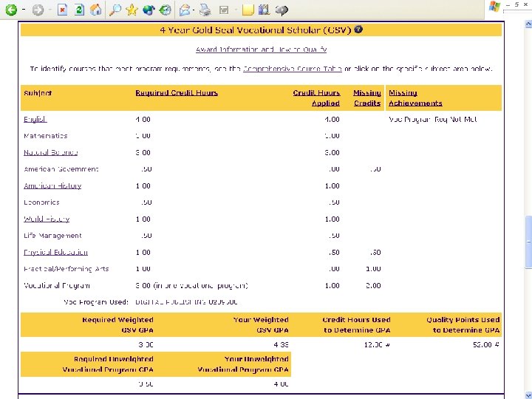This screenshot has height=399, width=532.
Task: Click the Missing Credits header link
Action: pos(366,98)
